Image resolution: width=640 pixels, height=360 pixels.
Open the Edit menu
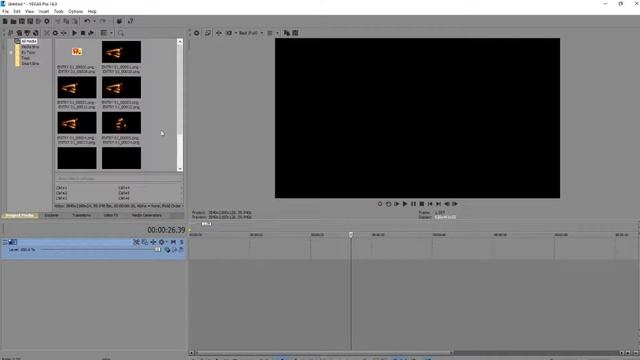17,11
